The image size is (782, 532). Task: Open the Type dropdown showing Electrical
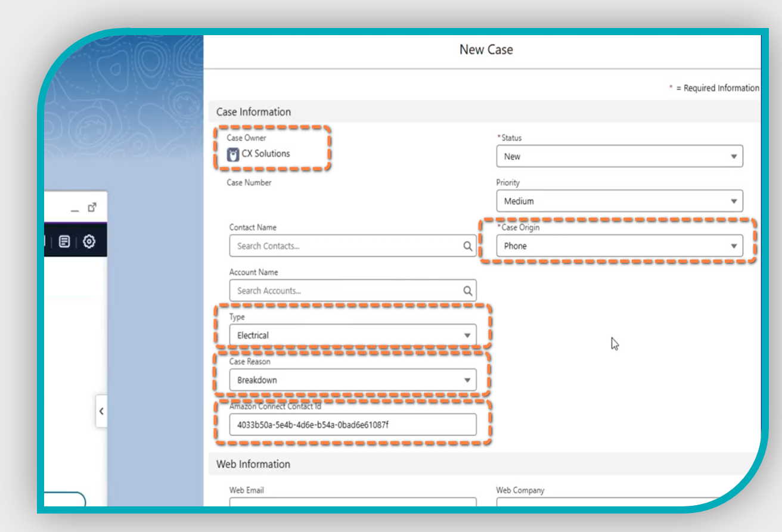point(353,335)
